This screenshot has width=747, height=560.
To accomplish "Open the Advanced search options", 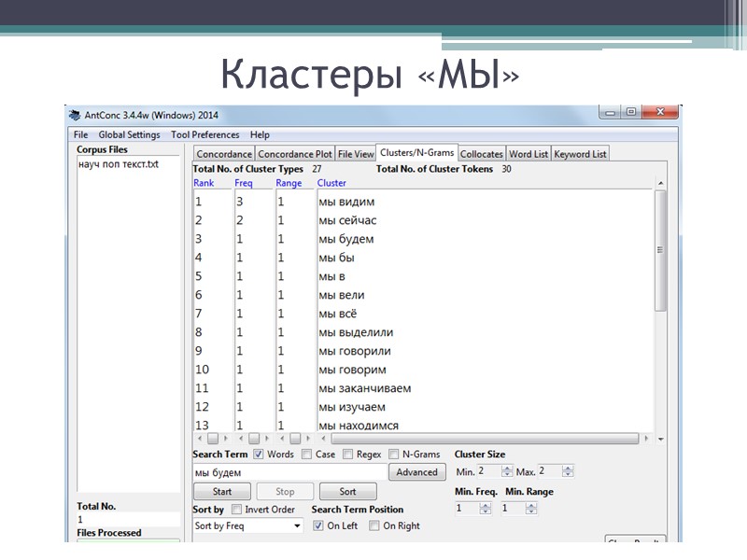I will point(416,472).
